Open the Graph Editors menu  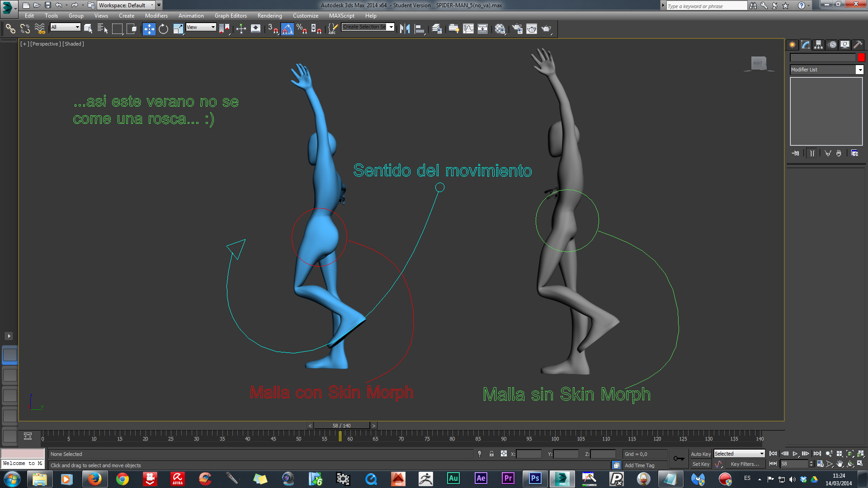(x=231, y=16)
